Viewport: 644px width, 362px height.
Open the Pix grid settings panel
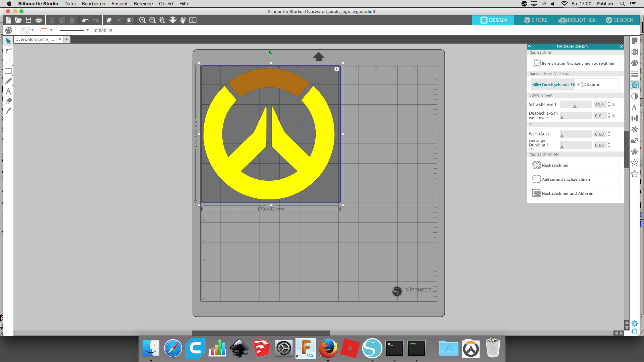[634, 52]
